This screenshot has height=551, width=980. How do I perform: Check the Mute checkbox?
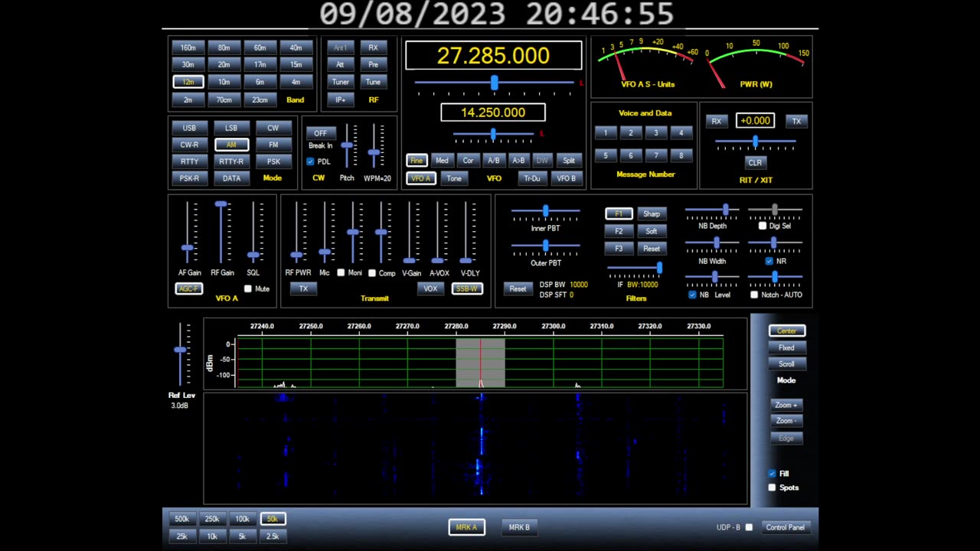pos(247,289)
